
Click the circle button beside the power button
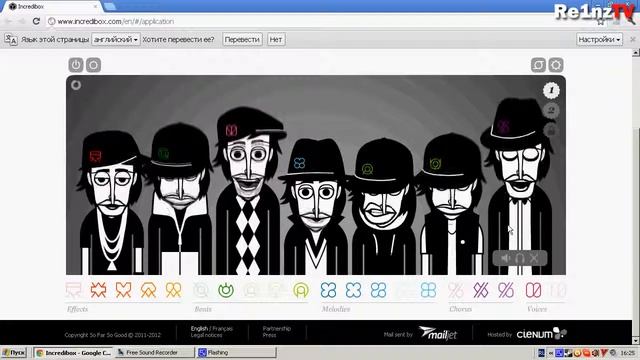pos(93,65)
